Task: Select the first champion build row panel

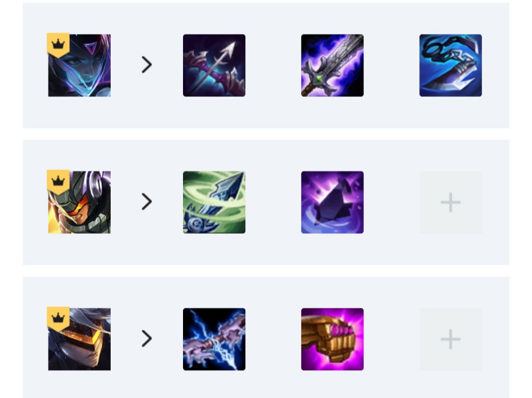Action: tap(266, 65)
